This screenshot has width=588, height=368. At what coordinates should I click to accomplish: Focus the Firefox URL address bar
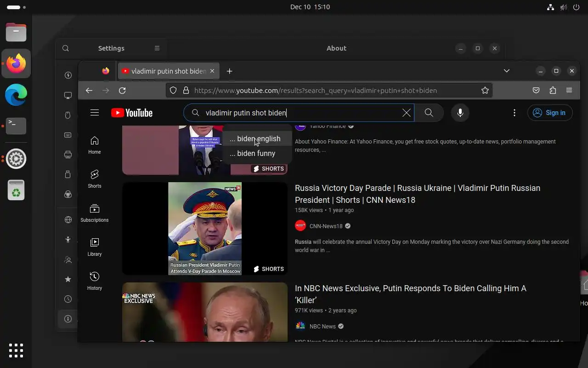click(x=329, y=91)
